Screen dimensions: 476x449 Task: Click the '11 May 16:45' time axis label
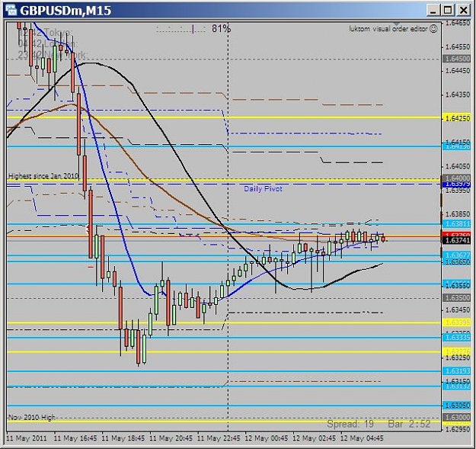click(75, 438)
